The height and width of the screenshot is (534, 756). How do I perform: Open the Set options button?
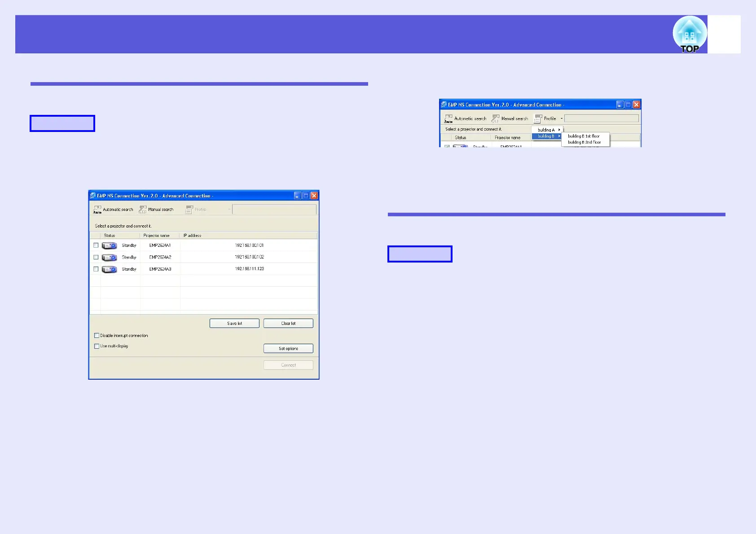click(288, 348)
